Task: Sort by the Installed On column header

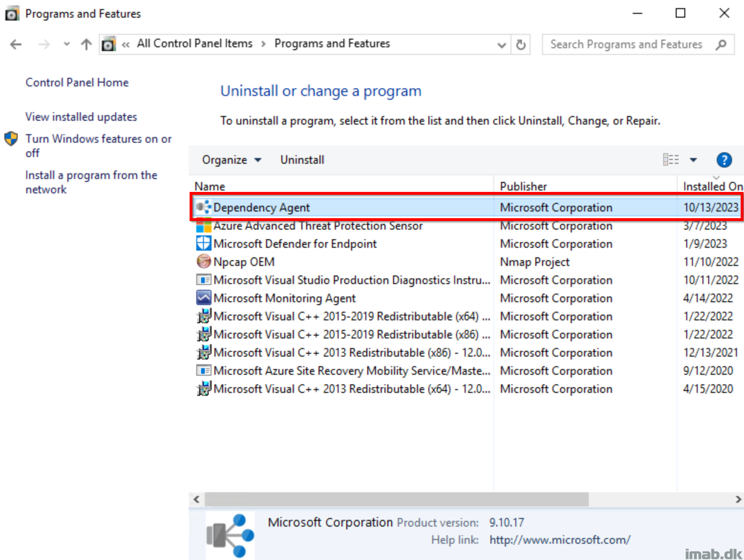Action: (x=712, y=187)
